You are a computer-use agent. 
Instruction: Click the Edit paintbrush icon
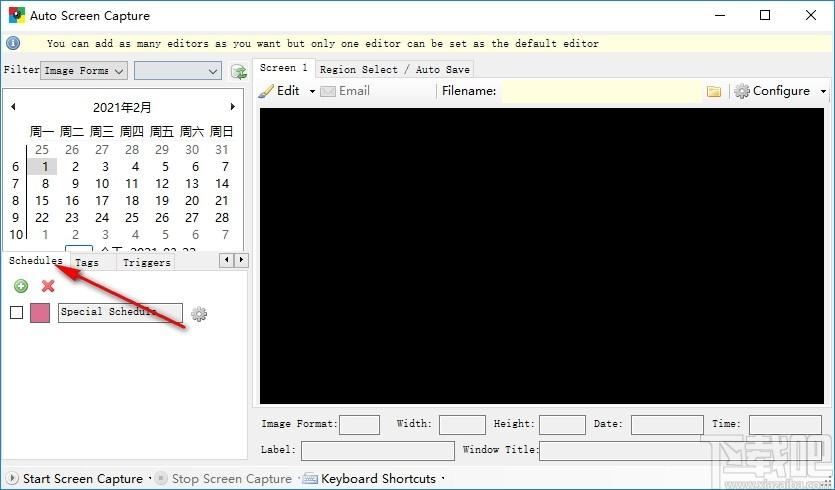click(x=266, y=91)
